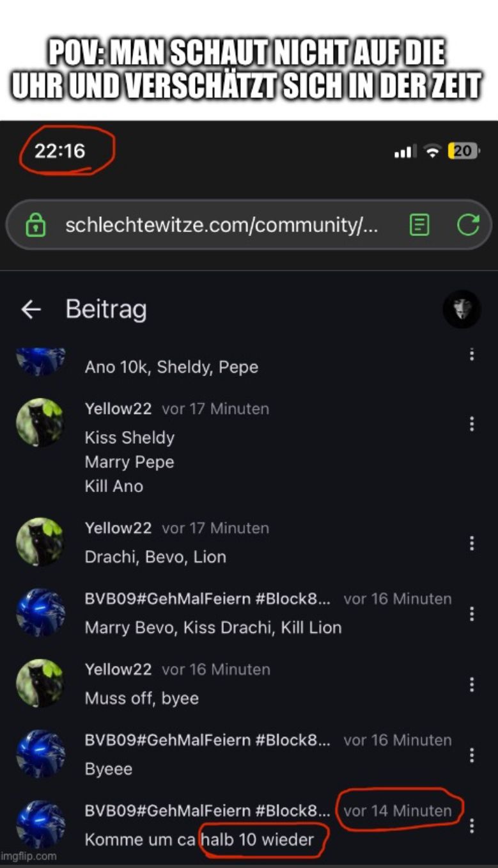
Task: Reload the page with the refresh icon
Action: (468, 225)
